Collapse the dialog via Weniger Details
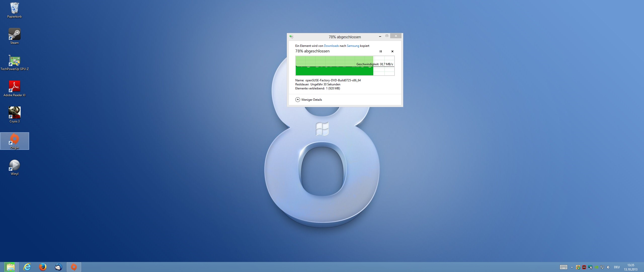The height and width of the screenshot is (272, 644). click(x=309, y=99)
